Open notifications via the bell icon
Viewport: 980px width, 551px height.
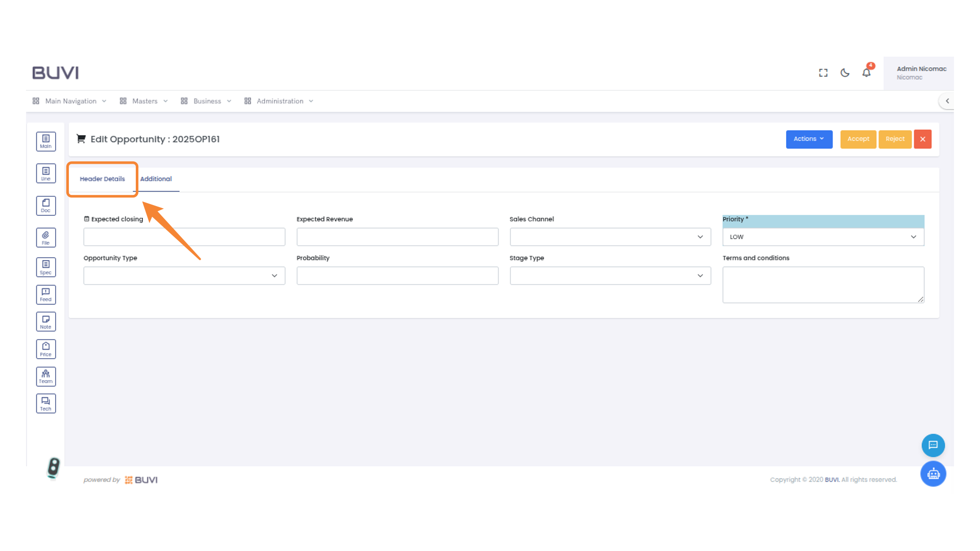pos(866,72)
